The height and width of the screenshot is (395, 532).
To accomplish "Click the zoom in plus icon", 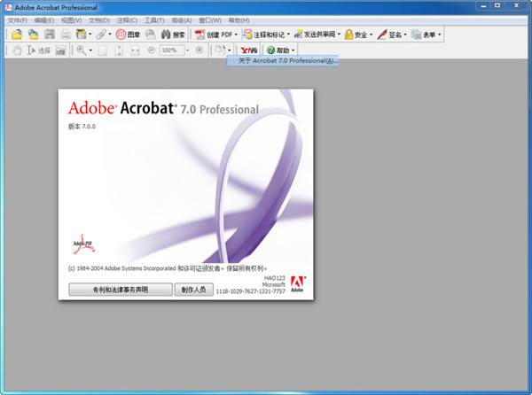I will [x=199, y=50].
